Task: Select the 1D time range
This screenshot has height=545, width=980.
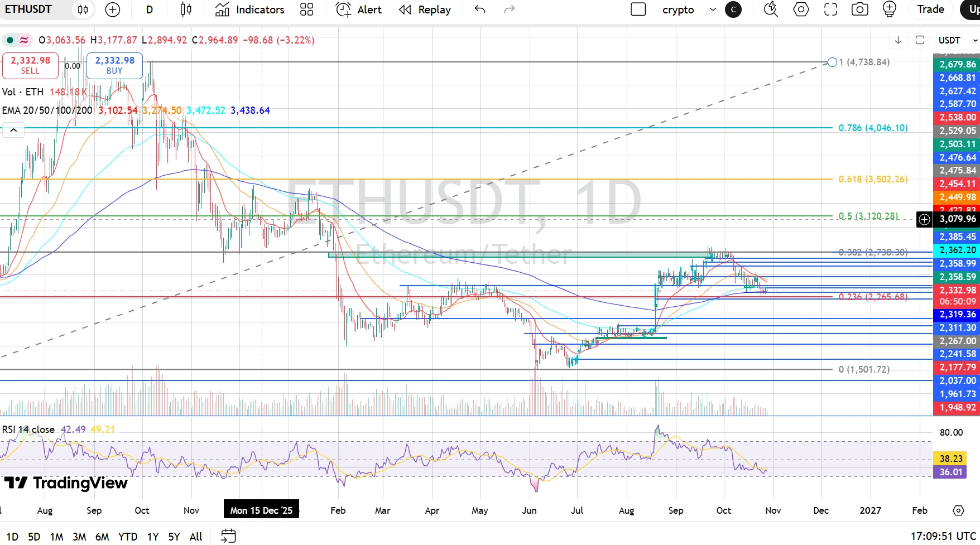Action: (x=12, y=537)
